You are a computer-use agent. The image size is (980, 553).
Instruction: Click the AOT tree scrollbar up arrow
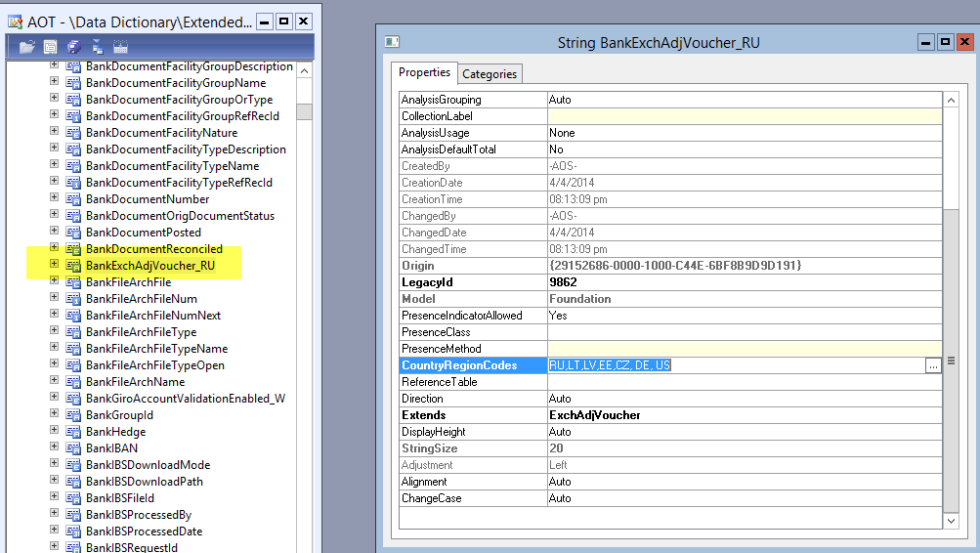(x=305, y=71)
